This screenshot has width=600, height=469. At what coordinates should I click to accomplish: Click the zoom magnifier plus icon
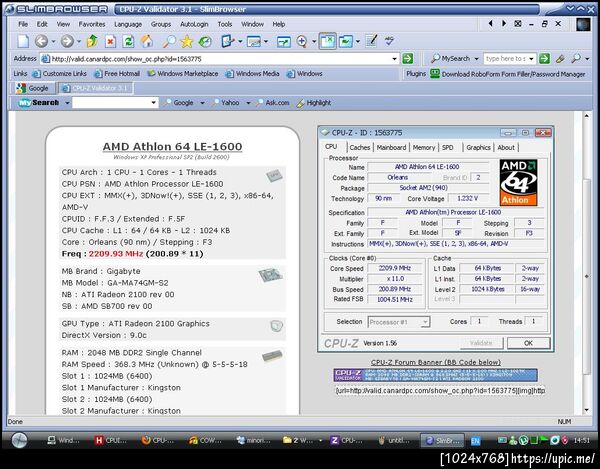302,41
